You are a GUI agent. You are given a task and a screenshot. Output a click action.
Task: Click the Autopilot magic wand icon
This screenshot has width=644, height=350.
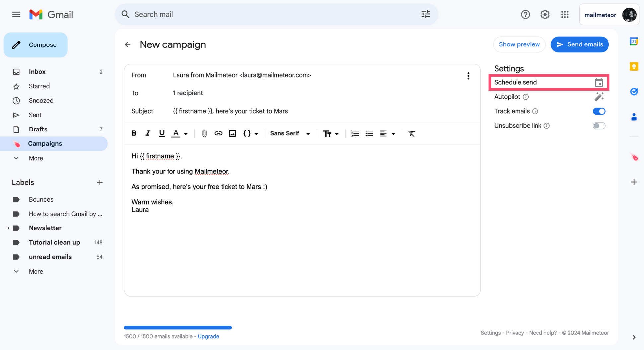click(x=599, y=97)
